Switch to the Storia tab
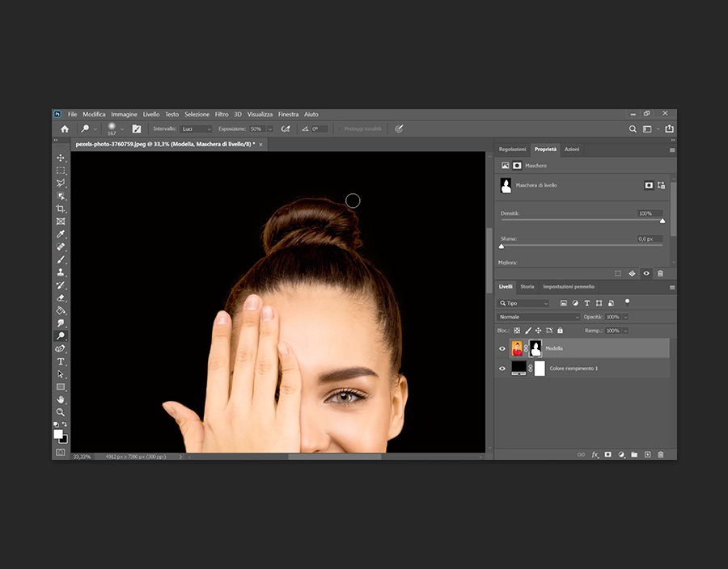 coord(527,287)
